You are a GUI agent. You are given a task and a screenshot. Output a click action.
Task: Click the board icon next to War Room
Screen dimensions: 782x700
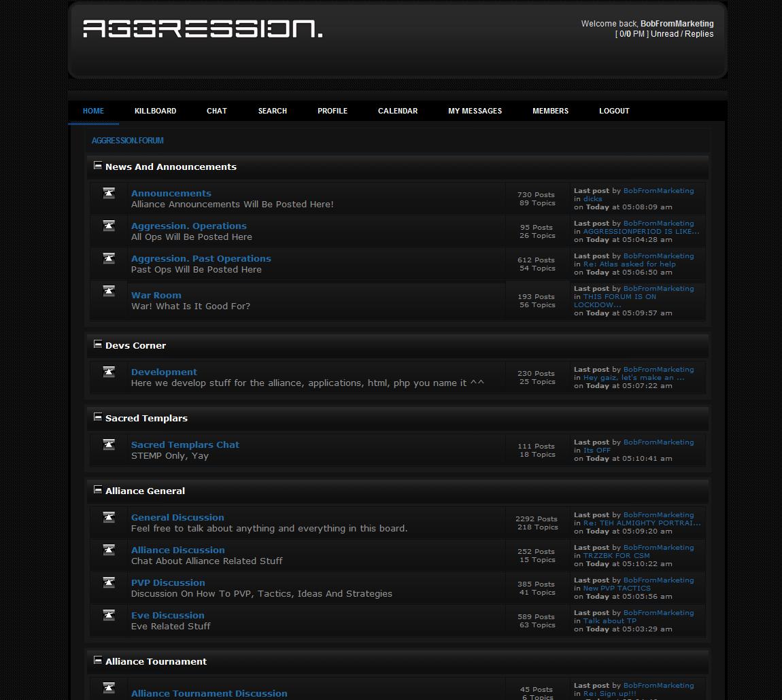tap(109, 291)
